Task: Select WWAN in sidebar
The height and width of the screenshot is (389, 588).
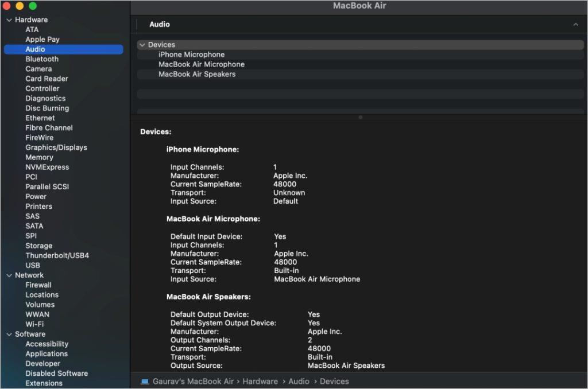Action: coord(37,314)
